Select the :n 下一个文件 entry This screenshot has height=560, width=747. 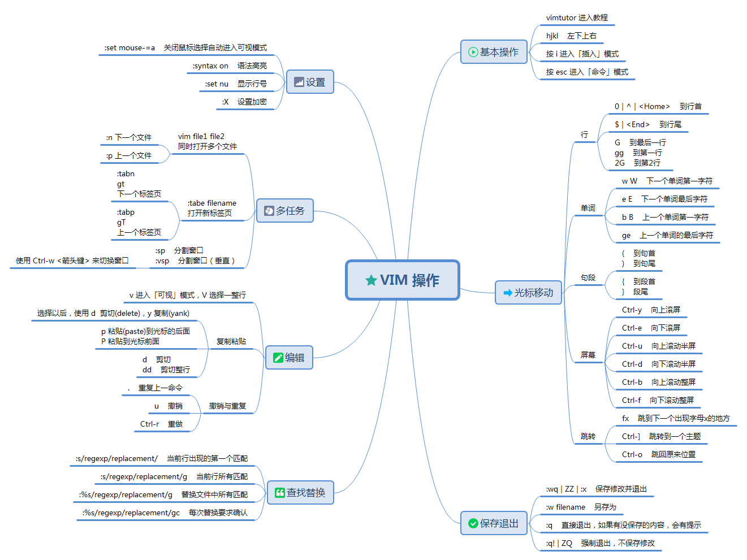coord(129,137)
